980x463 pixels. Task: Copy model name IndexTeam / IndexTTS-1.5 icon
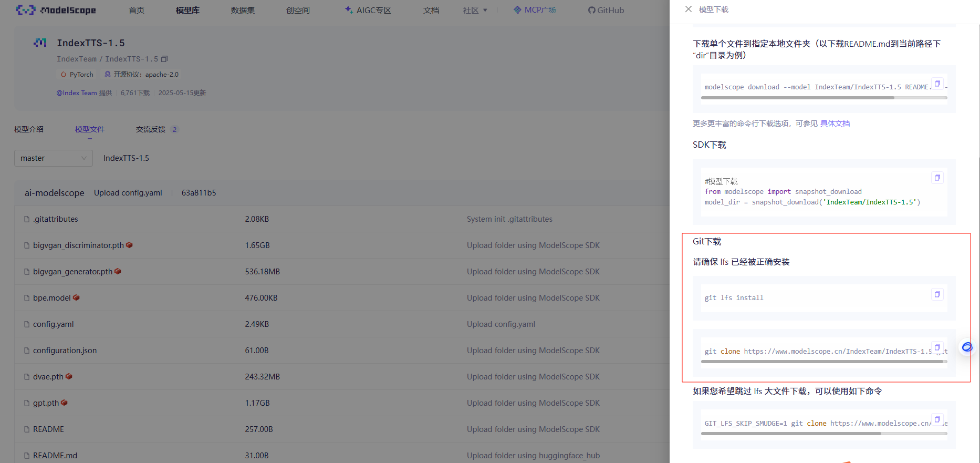tap(164, 59)
